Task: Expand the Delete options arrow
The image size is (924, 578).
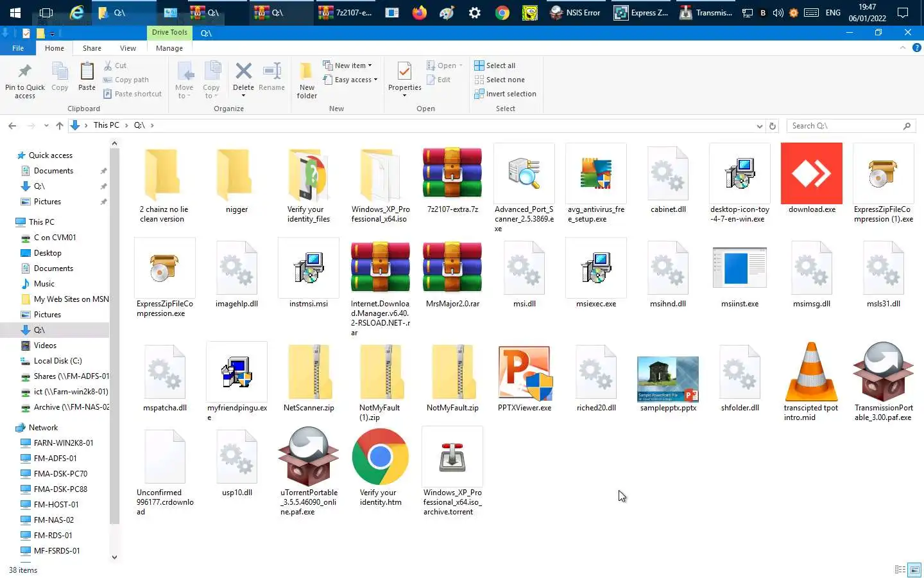Action: (243, 96)
